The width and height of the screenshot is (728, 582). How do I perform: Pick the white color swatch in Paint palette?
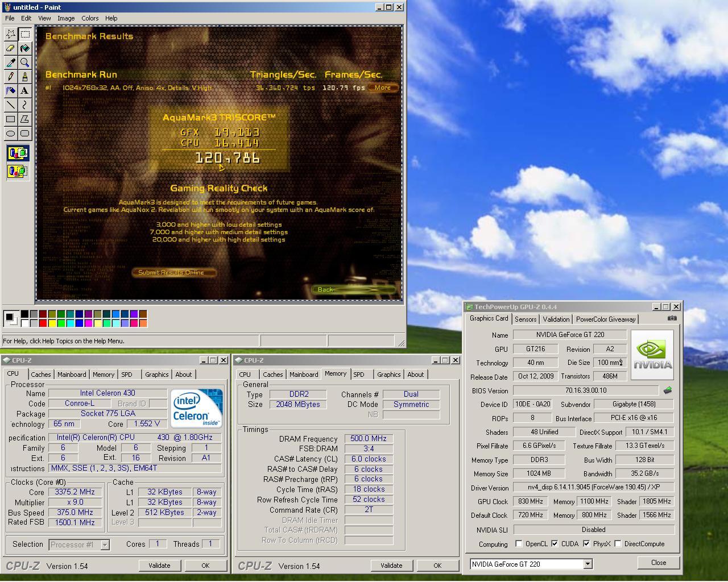click(25, 323)
